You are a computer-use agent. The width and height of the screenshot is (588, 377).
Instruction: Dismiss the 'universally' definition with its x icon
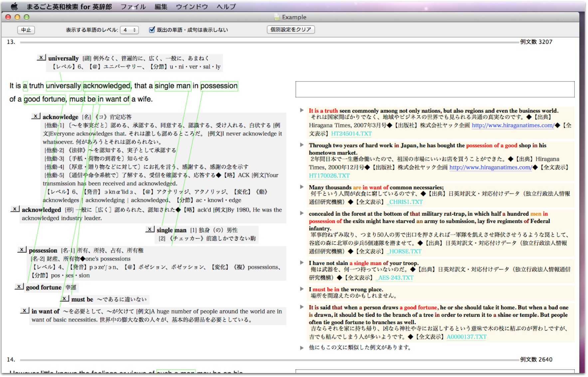coord(41,58)
